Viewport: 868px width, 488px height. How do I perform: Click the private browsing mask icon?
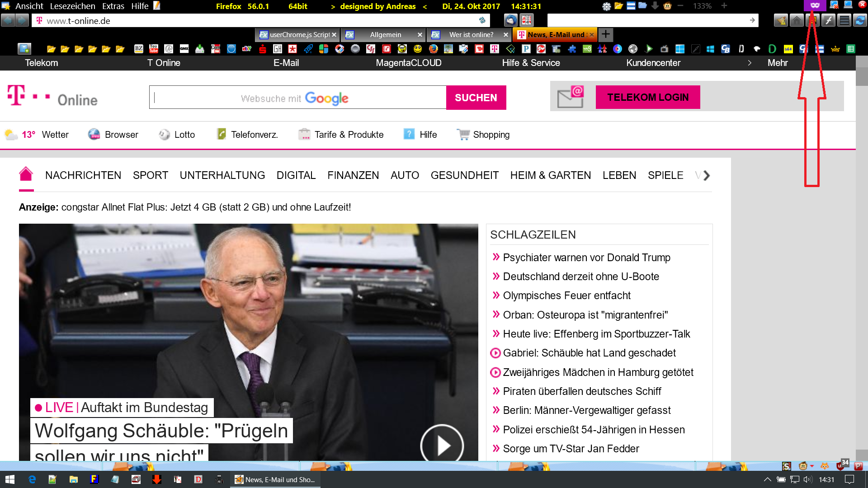point(815,6)
